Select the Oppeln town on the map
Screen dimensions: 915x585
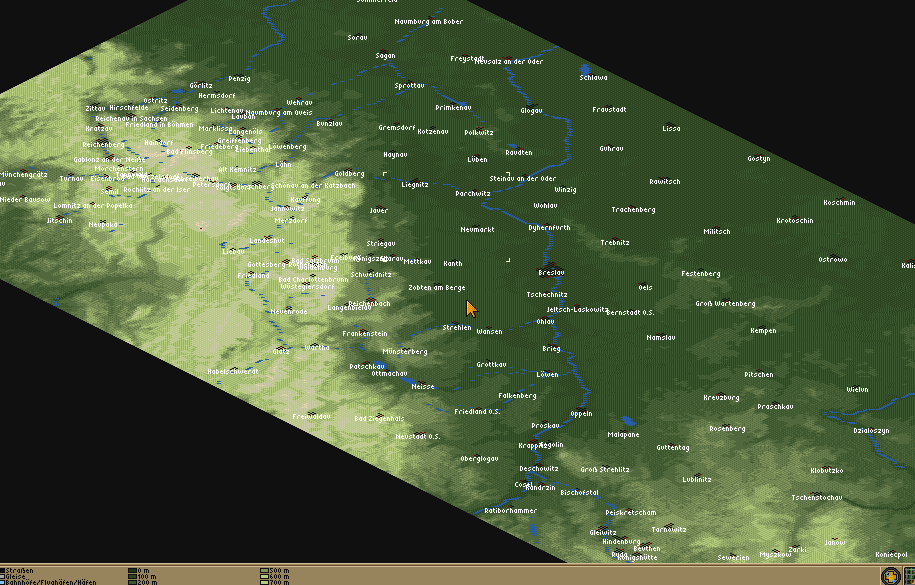coord(581,413)
